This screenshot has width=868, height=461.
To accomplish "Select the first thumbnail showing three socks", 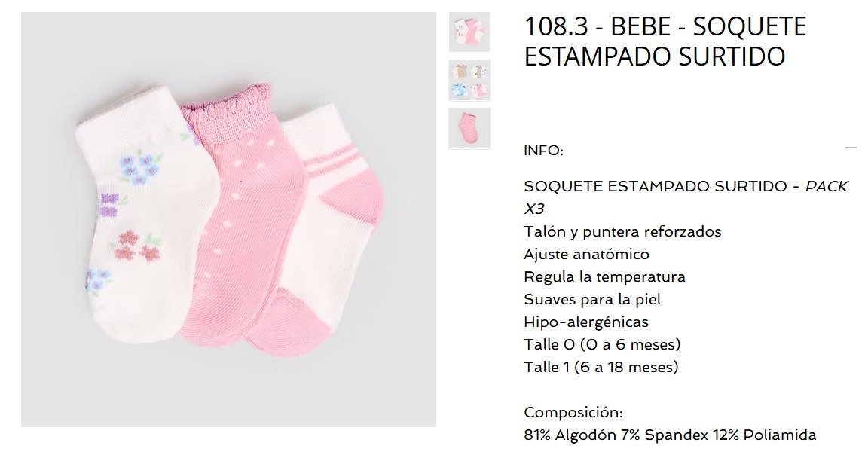I will (x=469, y=32).
